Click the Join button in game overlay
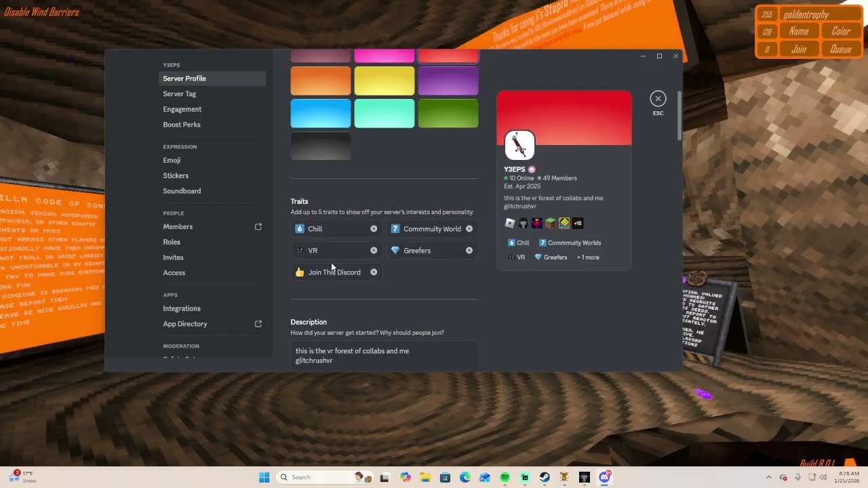The height and width of the screenshot is (488, 868). [x=799, y=49]
